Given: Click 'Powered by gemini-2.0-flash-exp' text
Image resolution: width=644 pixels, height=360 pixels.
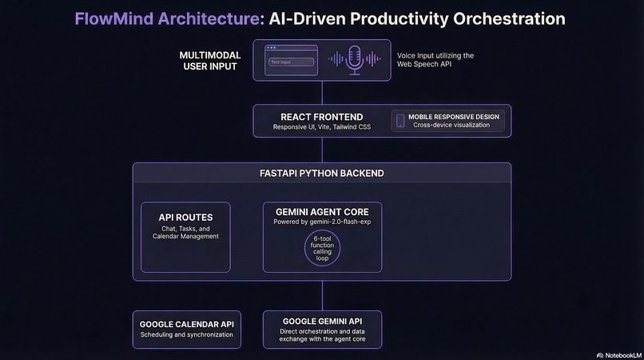Looking at the screenshot, I should (322, 222).
